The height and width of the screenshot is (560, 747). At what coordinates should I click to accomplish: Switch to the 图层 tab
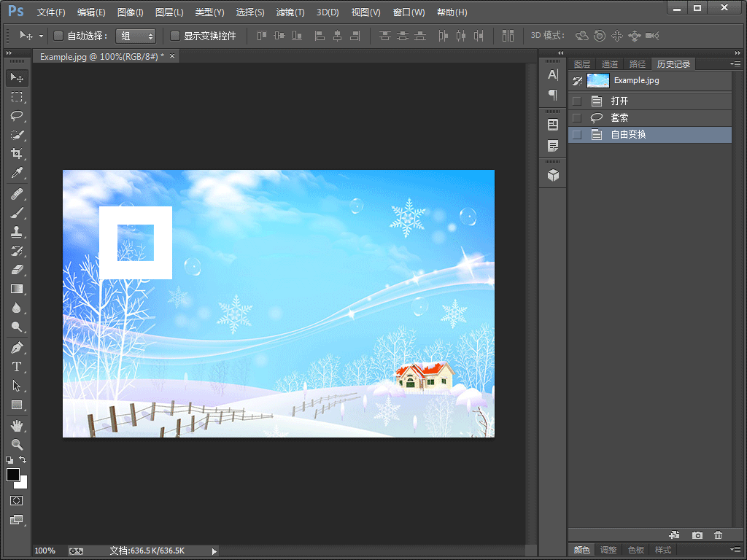click(581, 64)
